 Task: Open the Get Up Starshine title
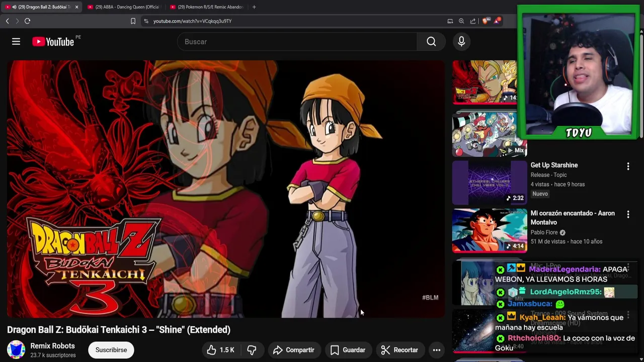[x=554, y=165]
